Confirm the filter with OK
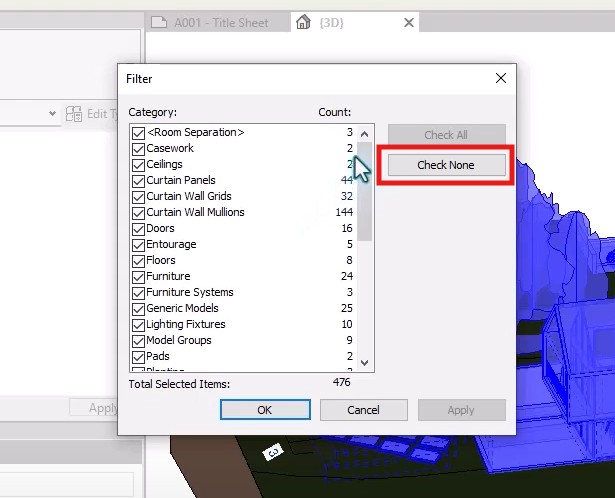This screenshot has height=498, width=615. (x=264, y=410)
